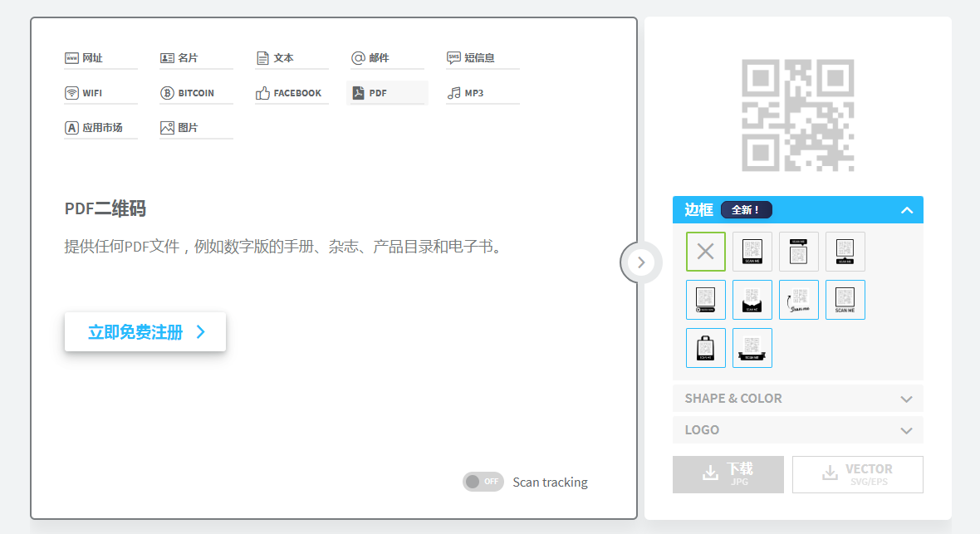980x534 pixels.
Task: Select the WIFI QR code type
Action: coord(100,93)
